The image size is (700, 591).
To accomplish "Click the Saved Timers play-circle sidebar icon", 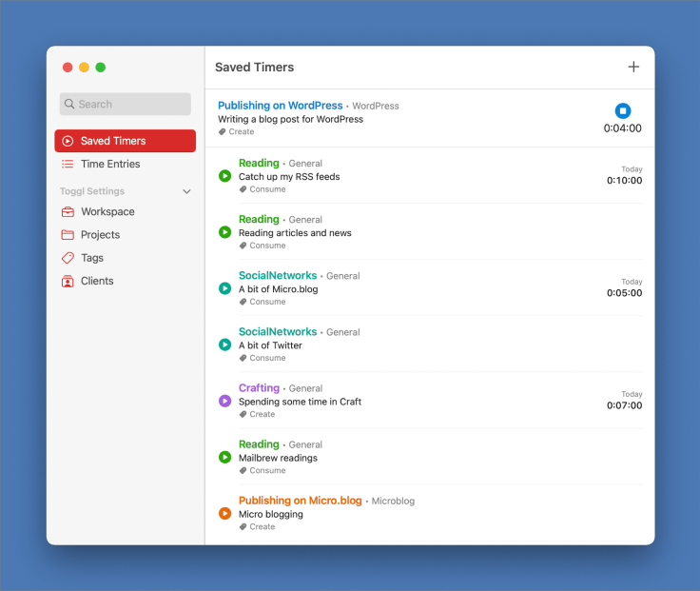I will click(x=68, y=141).
